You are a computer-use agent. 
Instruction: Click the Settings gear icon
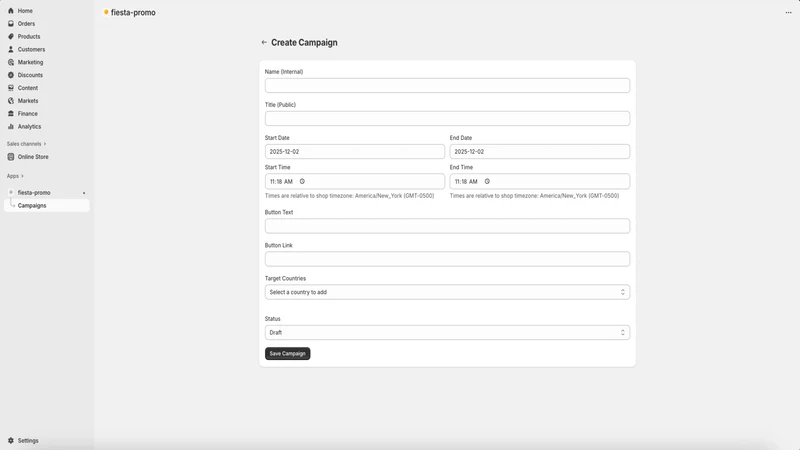(11, 440)
